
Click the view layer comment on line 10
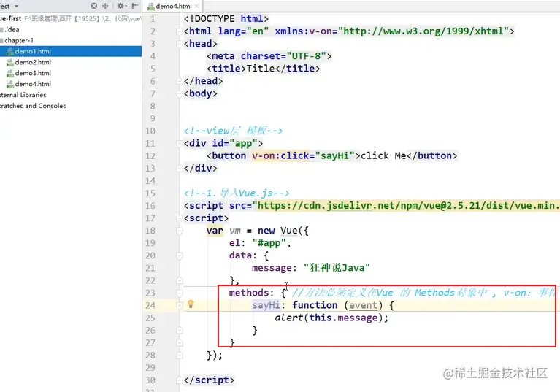coord(233,131)
